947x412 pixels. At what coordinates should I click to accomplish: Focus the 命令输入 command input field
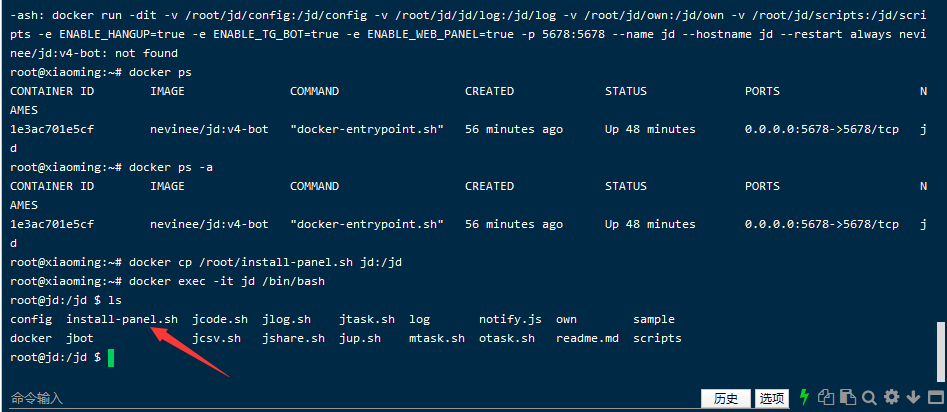point(300,398)
